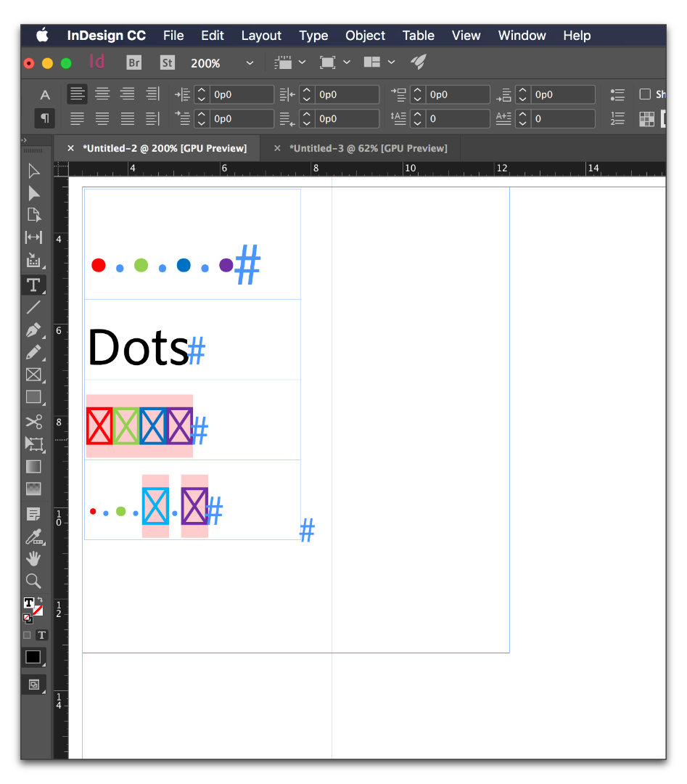Toggle bulleted list formatting

(x=617, y=94)
